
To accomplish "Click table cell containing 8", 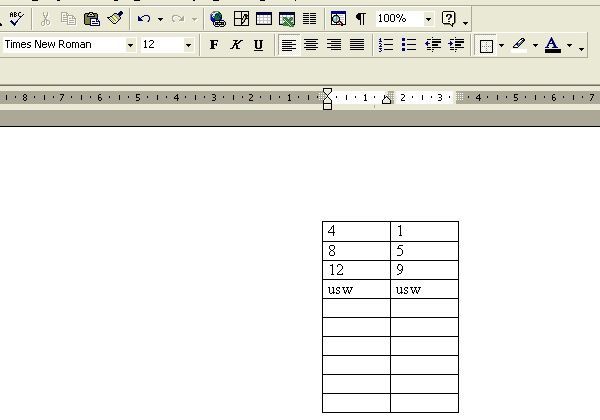I will pos(356,251).
